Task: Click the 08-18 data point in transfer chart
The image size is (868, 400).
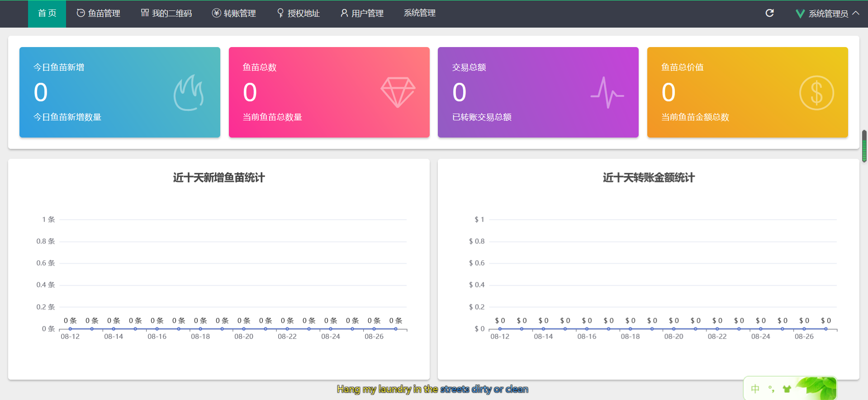Action: coord(630,329)
